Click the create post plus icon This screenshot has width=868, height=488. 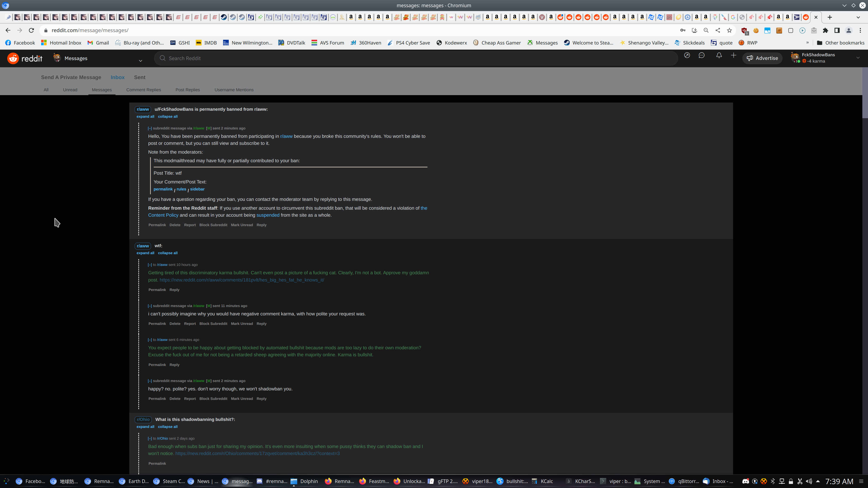tap(733, 56)
